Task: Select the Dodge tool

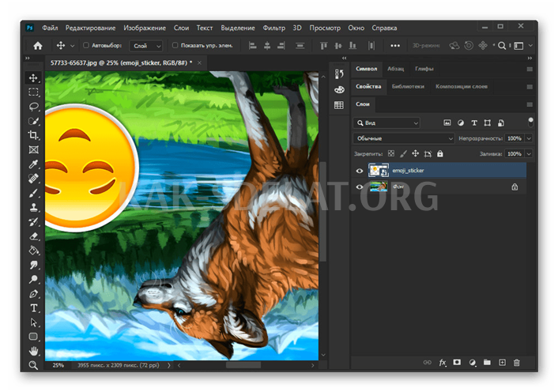Action: click(x=33, y=279)
